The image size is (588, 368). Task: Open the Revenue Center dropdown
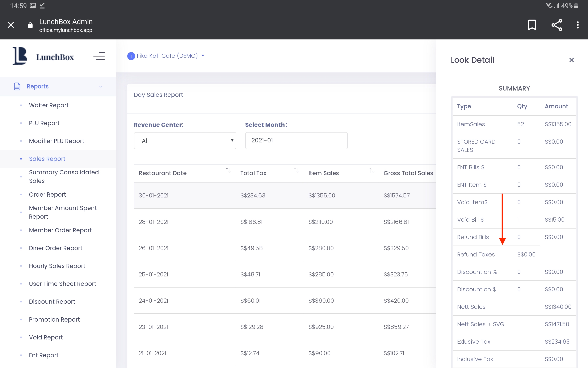(x=185, y=141)
